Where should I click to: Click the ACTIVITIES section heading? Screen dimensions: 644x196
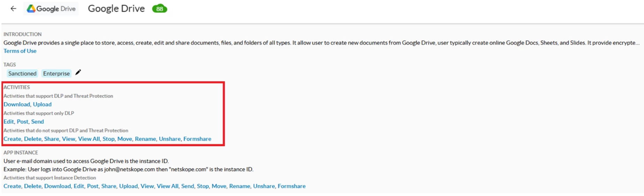pos(17,87)
